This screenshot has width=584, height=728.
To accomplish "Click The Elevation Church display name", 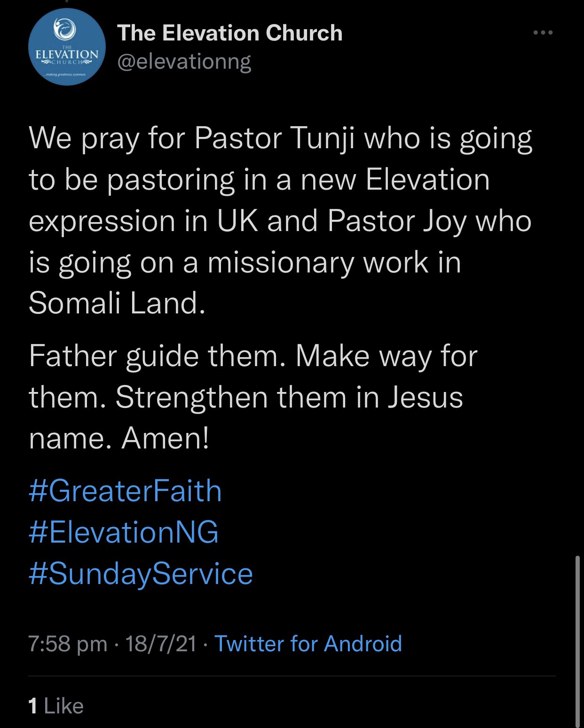I will coord(229,33).
